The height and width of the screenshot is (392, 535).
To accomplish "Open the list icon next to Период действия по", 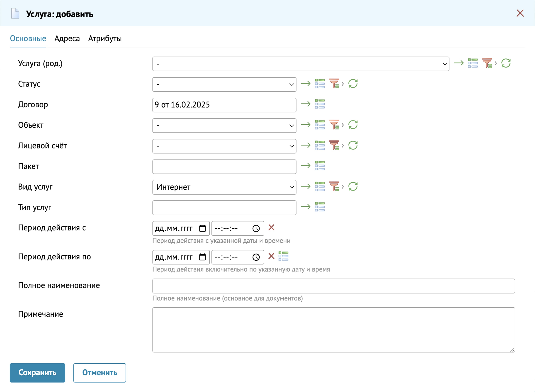I will coord(283,256).
